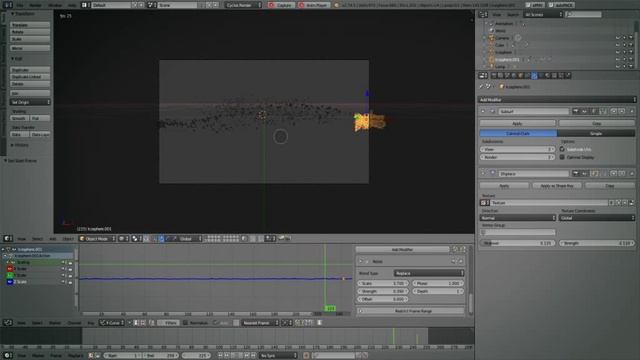The image size is (640, 360).
Task: Open the Playback menu in Timeline
Action: pos(75,356)
